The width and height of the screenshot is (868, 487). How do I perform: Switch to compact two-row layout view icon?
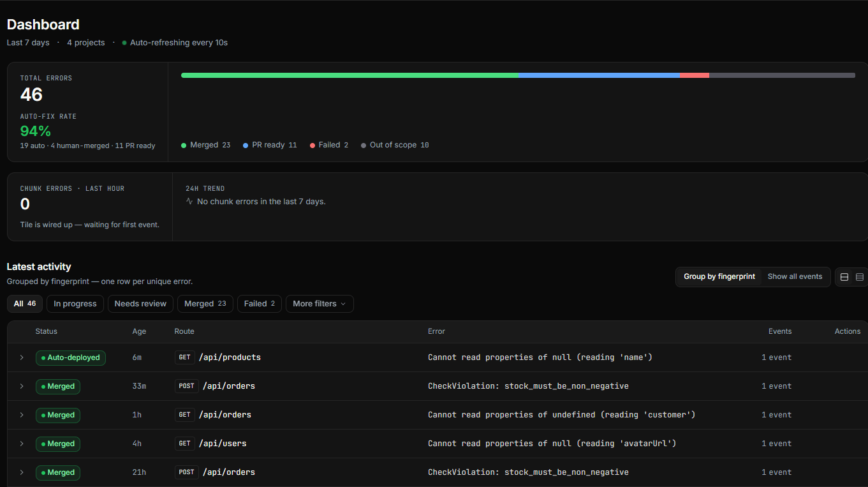(844, 277)
